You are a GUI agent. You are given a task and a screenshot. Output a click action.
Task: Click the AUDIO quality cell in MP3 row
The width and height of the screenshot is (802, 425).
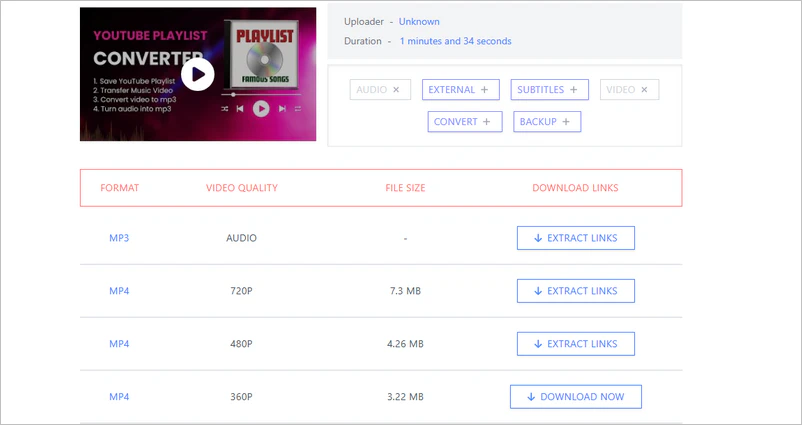pyautogui.click(x=241, y=238)
